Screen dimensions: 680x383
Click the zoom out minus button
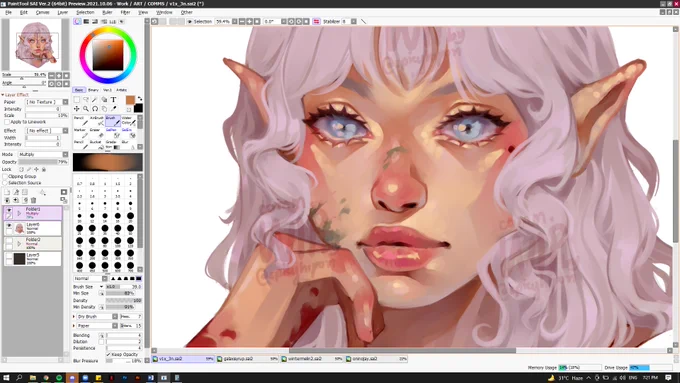[x=242, y=21]
